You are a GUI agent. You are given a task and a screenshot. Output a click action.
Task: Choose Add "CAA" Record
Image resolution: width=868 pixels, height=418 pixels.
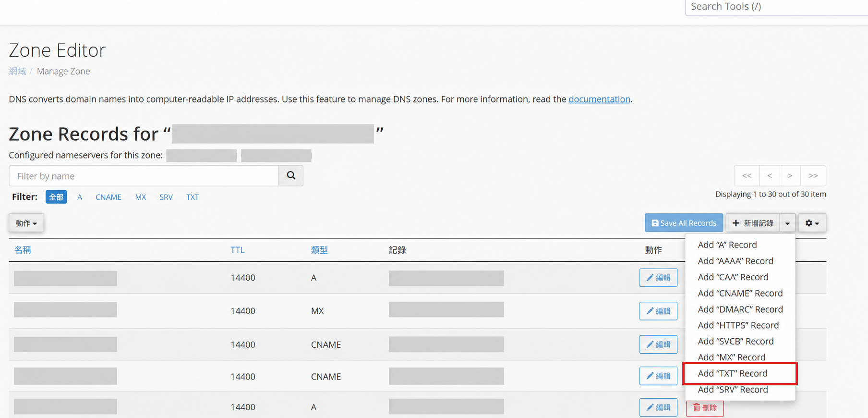[x=733, y=277]
